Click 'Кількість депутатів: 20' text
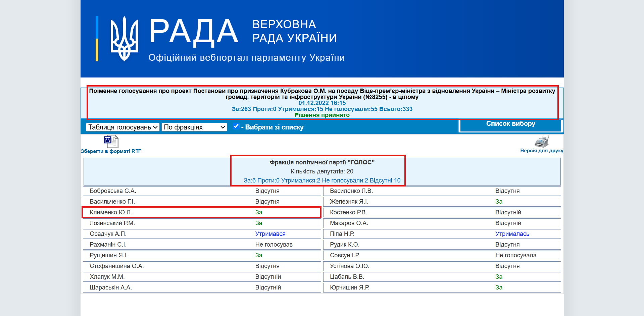Image resolution: width=644 pixels, height=316 pixels. (x=322, y=171)
